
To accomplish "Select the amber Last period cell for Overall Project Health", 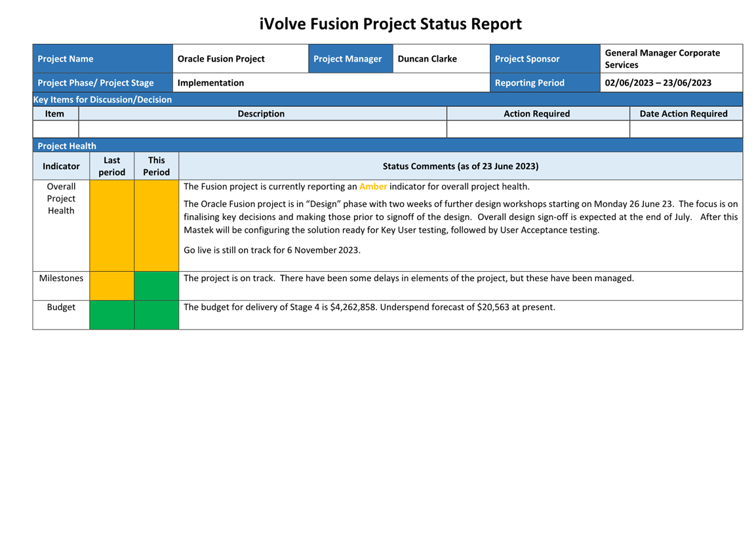I will pyautogui.click(x=112, y=226).
